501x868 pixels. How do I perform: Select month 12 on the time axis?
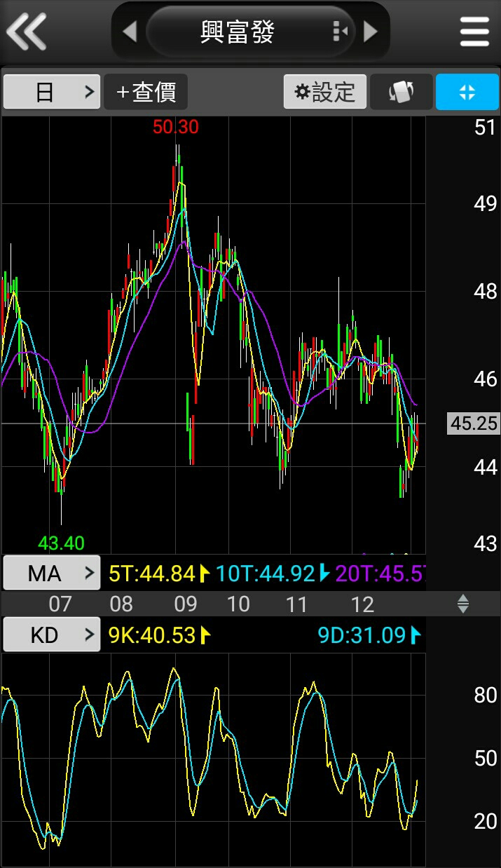point(362,604)
